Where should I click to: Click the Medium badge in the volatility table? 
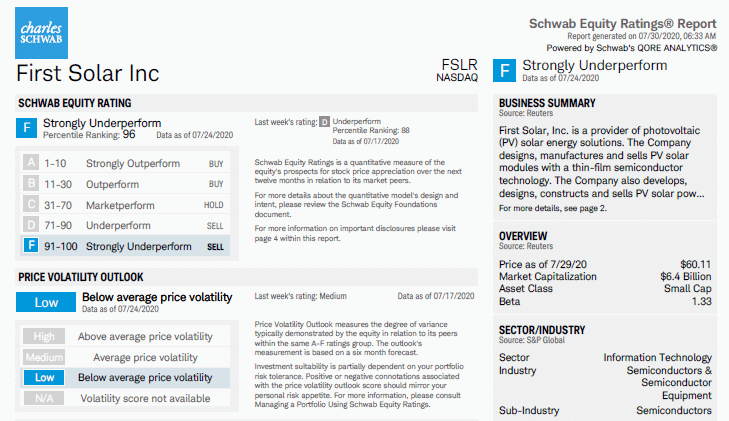coord(44,357)
